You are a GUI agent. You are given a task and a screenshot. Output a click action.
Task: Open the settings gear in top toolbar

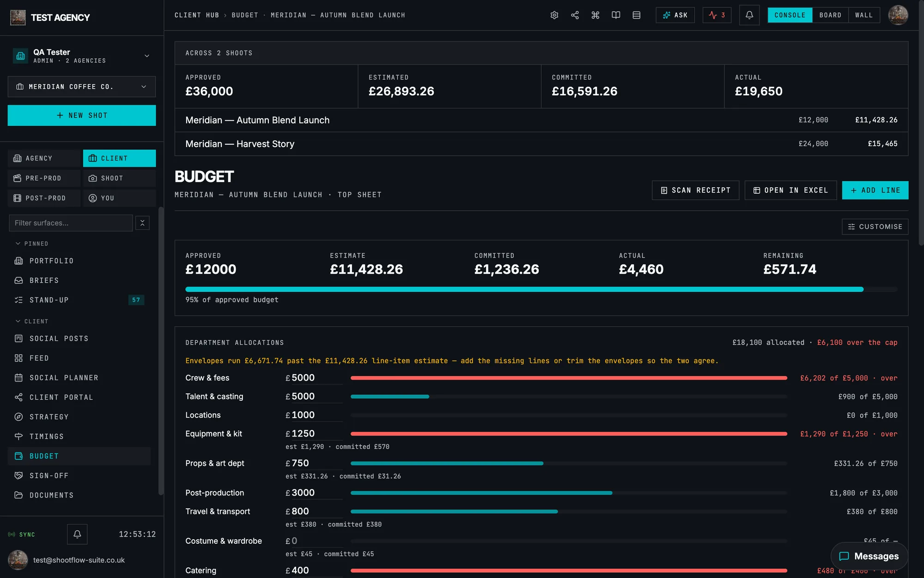click(x=554, y=15)
